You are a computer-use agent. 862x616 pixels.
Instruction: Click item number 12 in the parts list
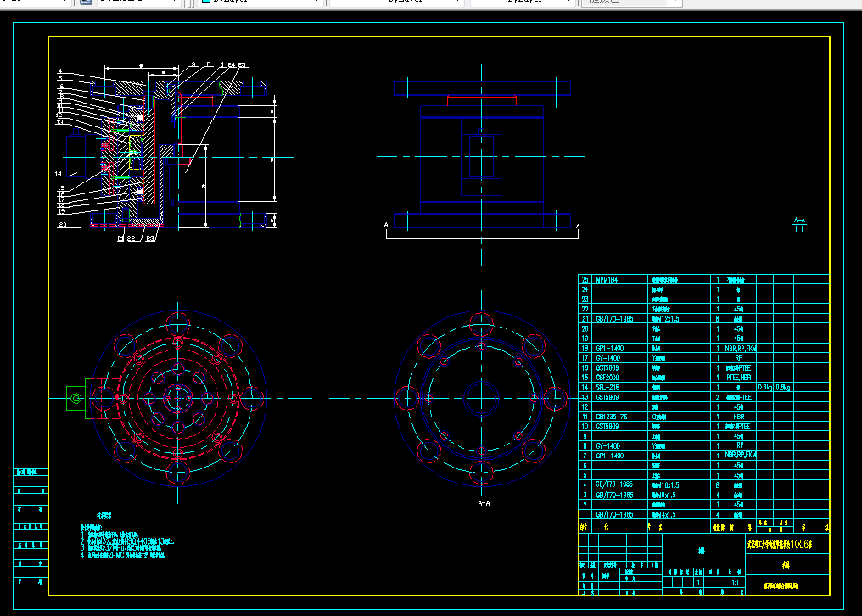click(585, 406)
